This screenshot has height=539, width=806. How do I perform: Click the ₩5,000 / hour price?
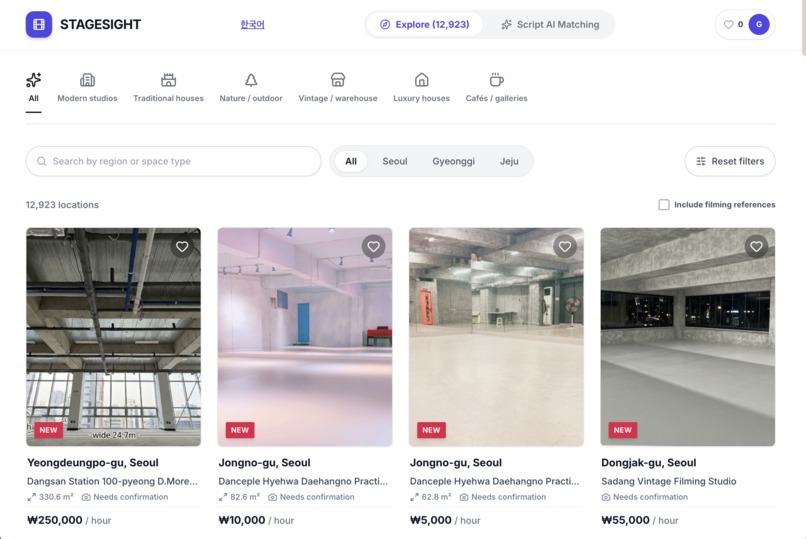tap(445, 520)
